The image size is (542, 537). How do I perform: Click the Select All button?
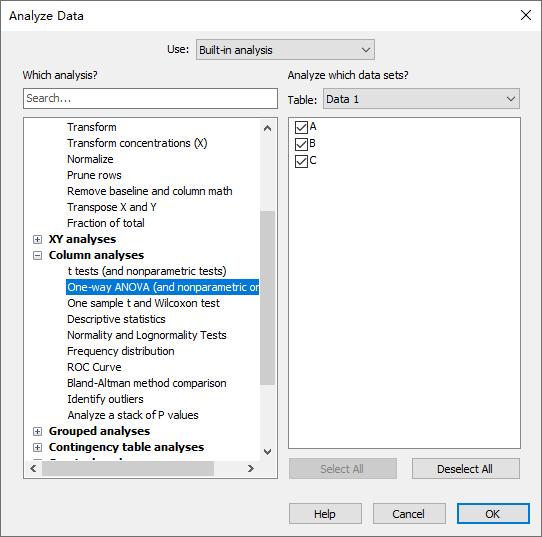pyautogui.click(x=343, y=469)
